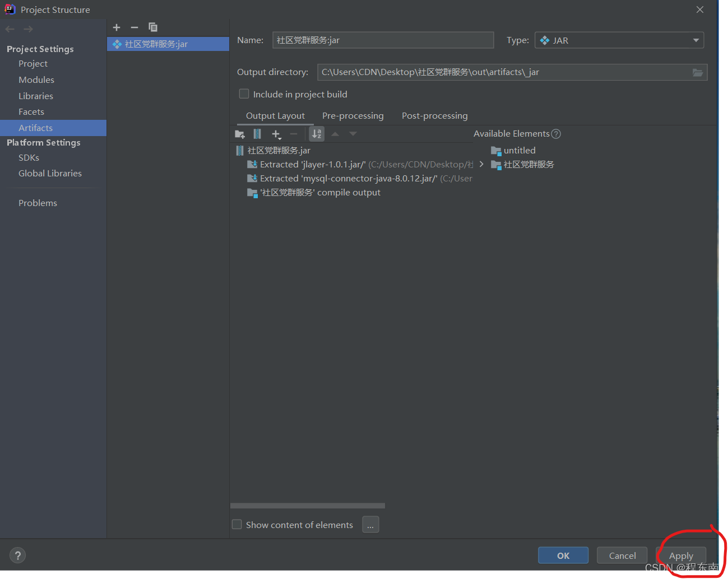
Task: Click the Cancel button
Action: (622, 555)
